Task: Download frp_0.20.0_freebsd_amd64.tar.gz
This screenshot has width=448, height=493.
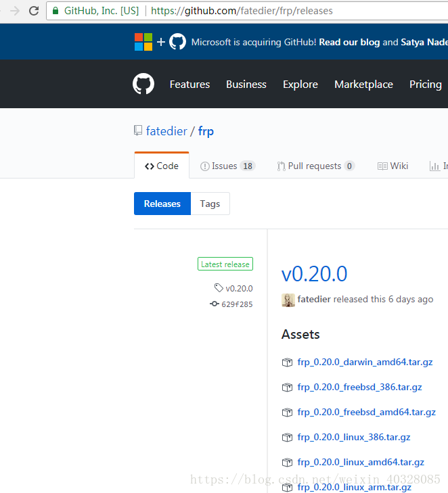Action: [367, 413]
